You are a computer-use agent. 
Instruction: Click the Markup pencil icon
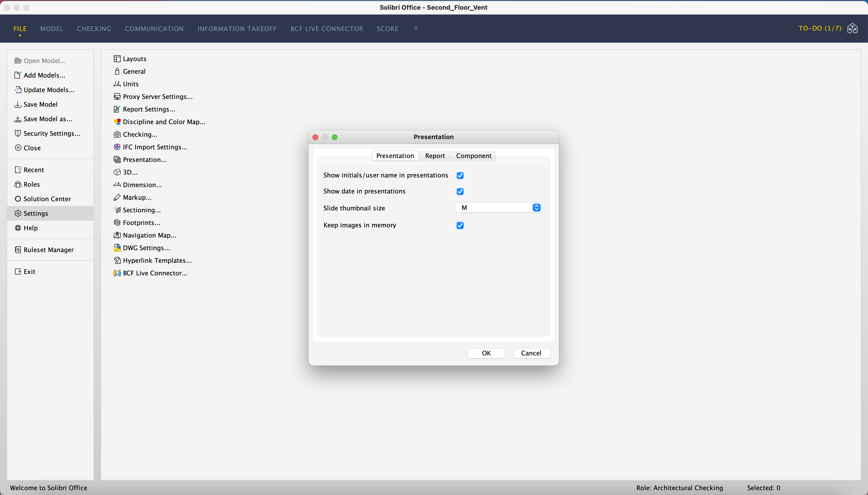(117, 197)
